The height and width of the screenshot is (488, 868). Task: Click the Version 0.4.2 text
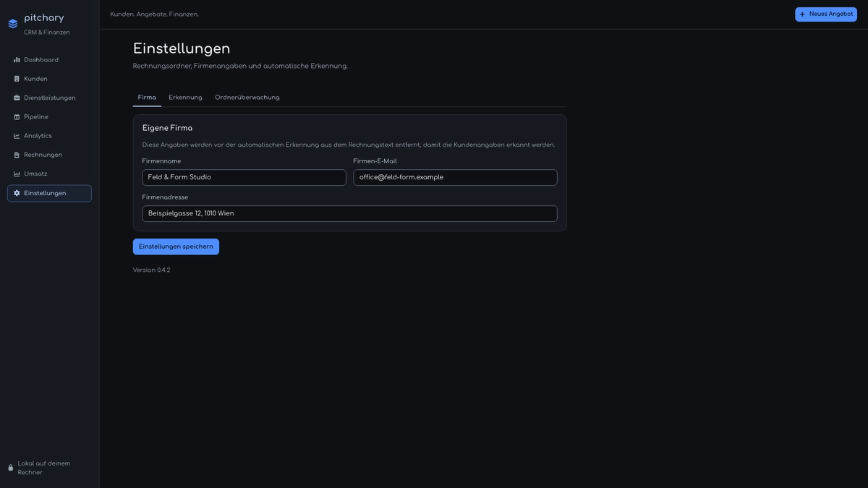pyautogui.click(x=152, y=270)
